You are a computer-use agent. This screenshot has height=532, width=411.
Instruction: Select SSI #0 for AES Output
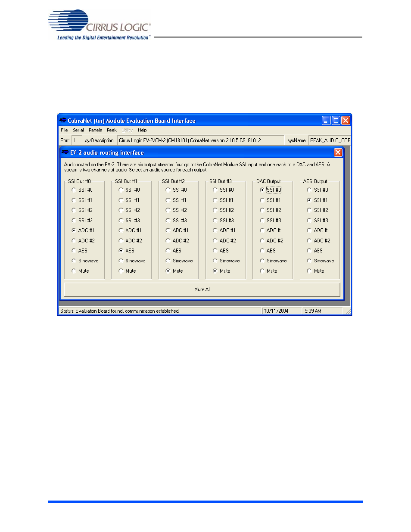318,190
